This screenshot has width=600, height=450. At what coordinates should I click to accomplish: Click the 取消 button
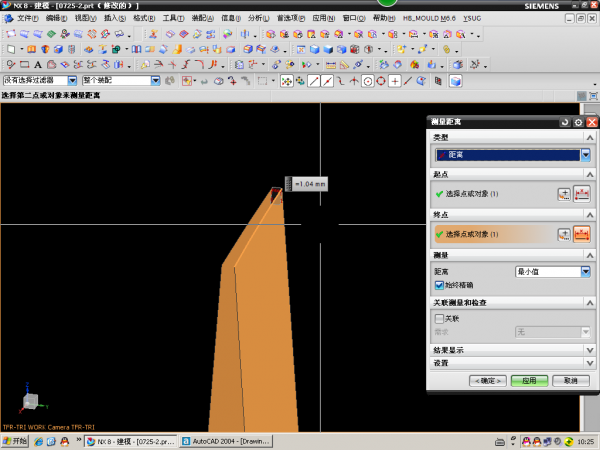pyautogui.click(x=571, y=381)
